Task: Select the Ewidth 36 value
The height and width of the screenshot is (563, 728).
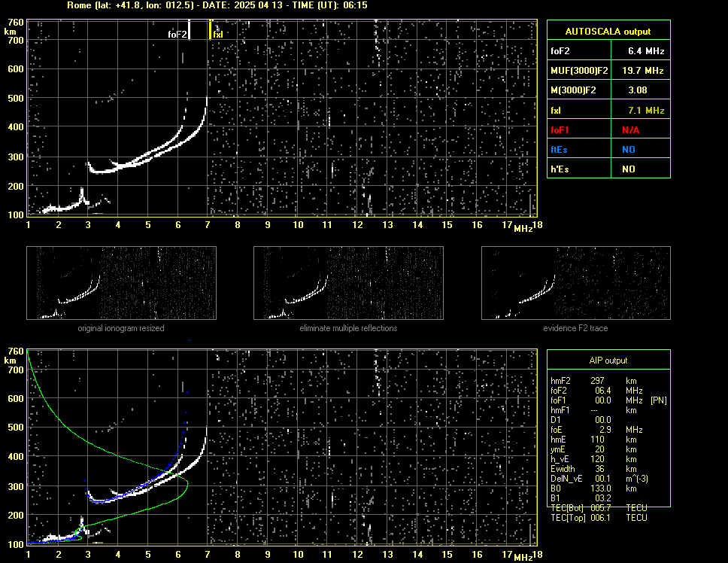Action: click(x=599, y=469)
